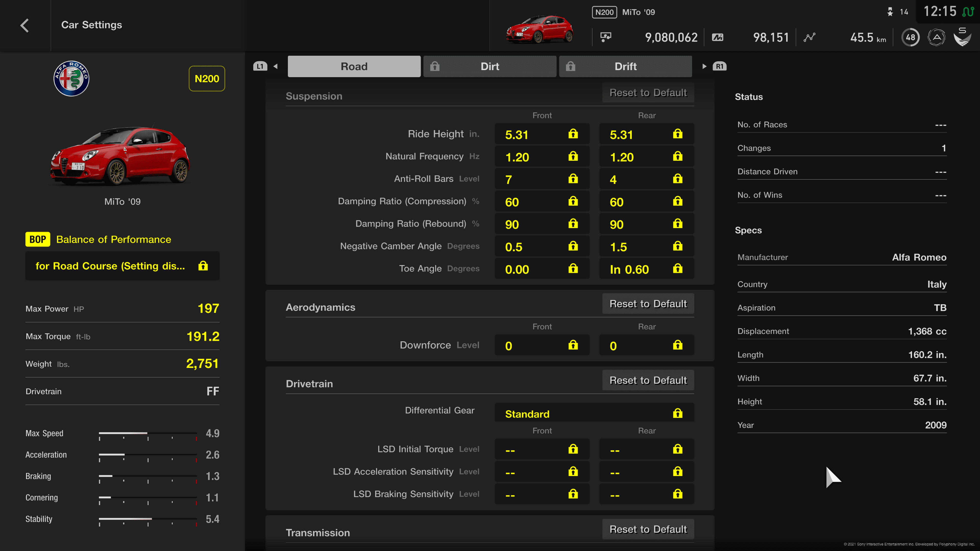Select rear Natural Frequency value 1.20
The image size is (980, 551).
pyautogui.click(x=647, y=156)
